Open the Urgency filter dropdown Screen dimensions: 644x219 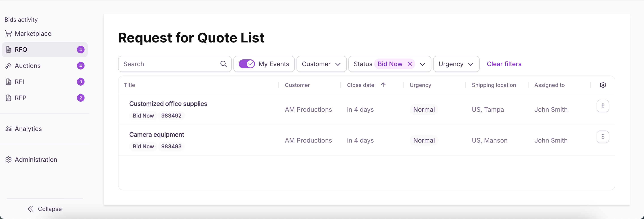456,64
